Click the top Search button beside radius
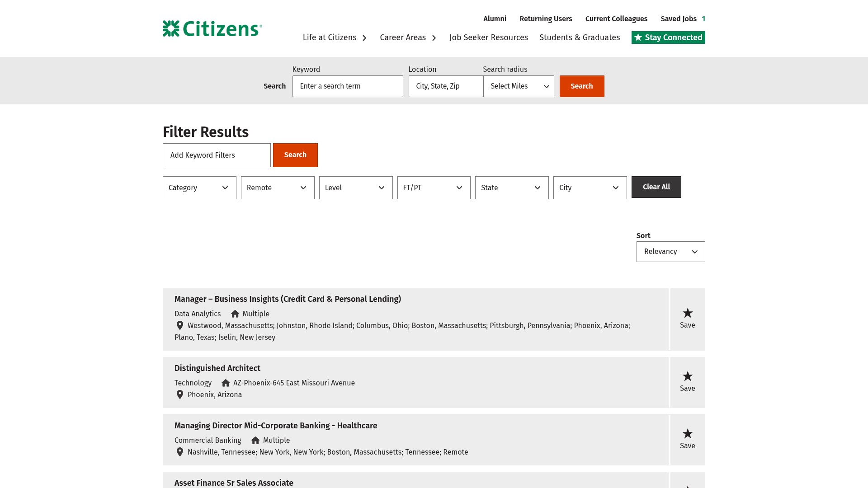 coord(582,86)
